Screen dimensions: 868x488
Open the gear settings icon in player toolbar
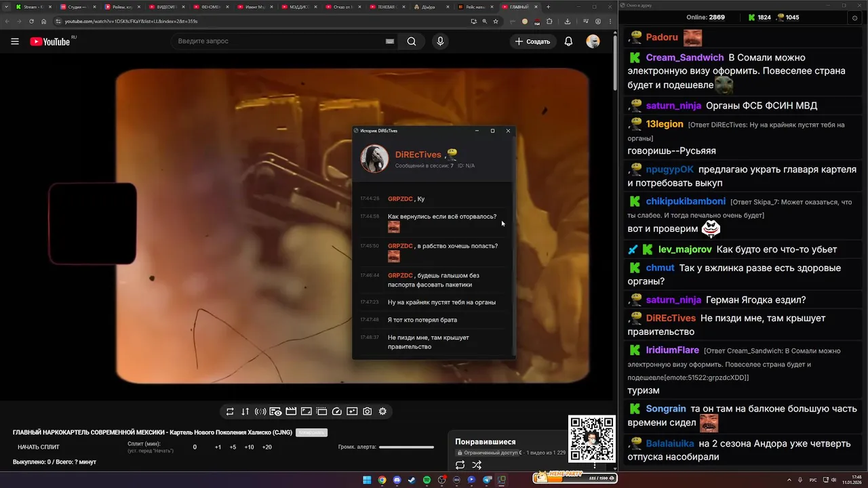[382, 411]
